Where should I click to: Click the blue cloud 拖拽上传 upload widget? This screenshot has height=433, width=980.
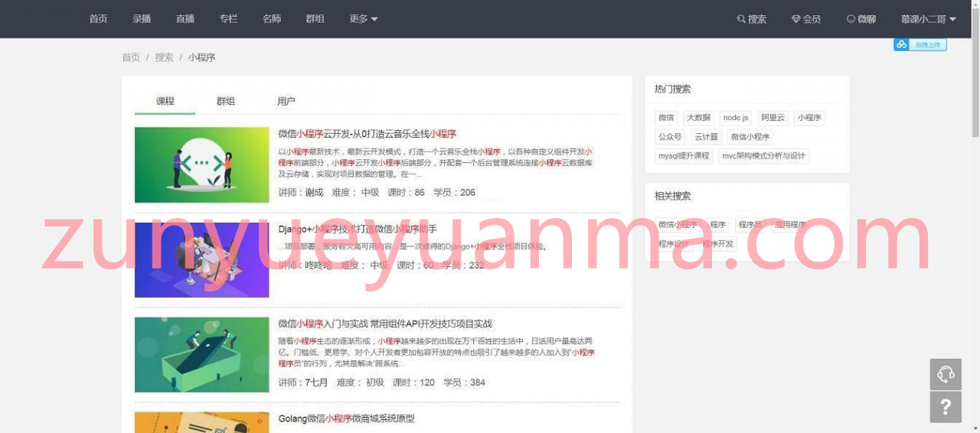point(920,44)
